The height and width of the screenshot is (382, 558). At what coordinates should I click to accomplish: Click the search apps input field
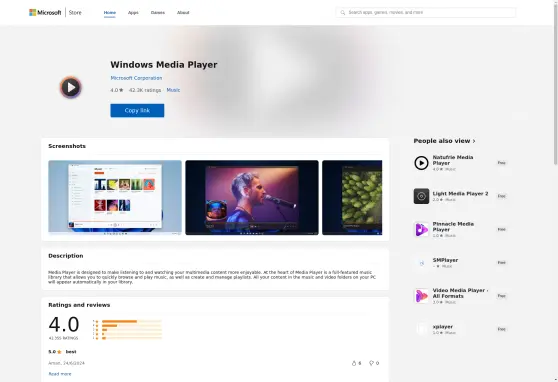426,12
